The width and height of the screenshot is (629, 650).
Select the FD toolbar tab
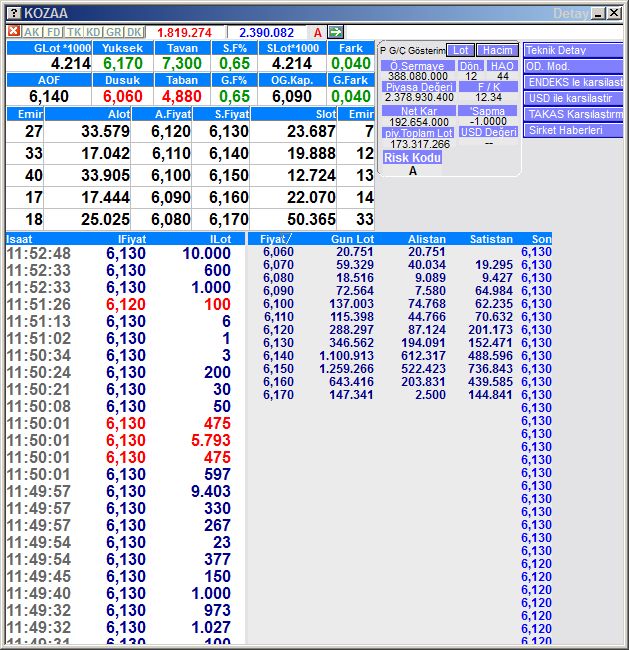53,32
